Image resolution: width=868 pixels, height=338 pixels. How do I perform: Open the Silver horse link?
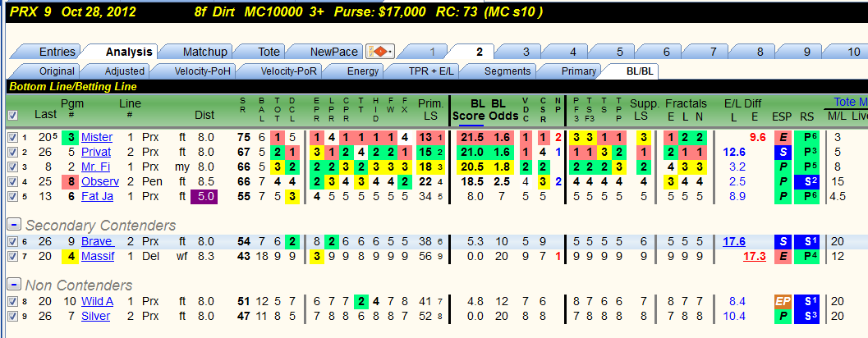[x=95, y=316]
